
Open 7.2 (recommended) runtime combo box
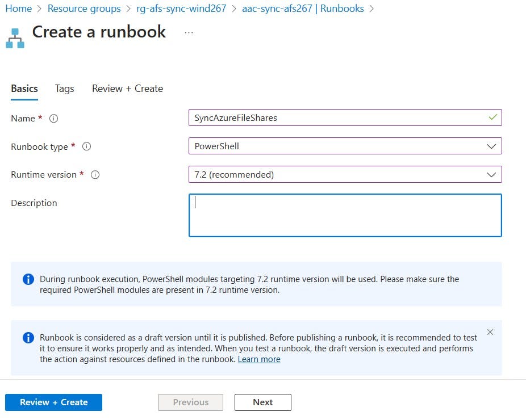click(x=345, y=174)
